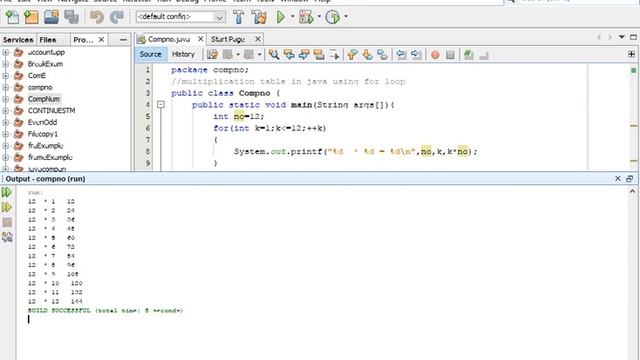The width and height of the screenshot is (640, 360).
Task: Click the Profile Project icon
Action: (333, 17)
